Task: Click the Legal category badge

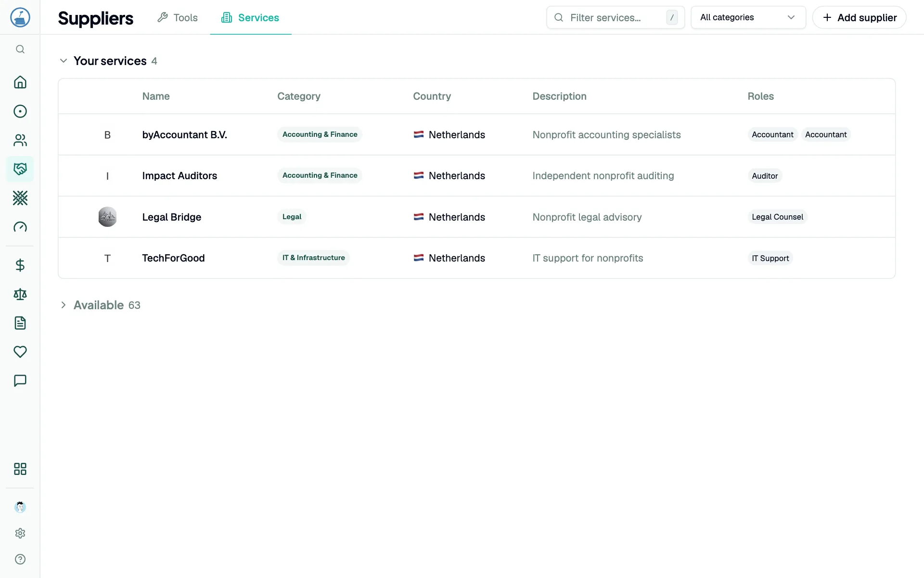Action: (x=292, y=217)
